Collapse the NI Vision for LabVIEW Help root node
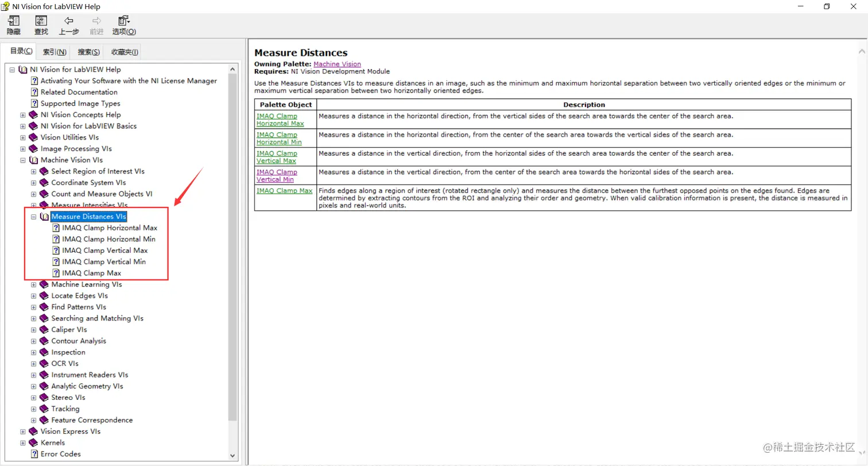This screenshot has height=466, width=868. [12, 70]
